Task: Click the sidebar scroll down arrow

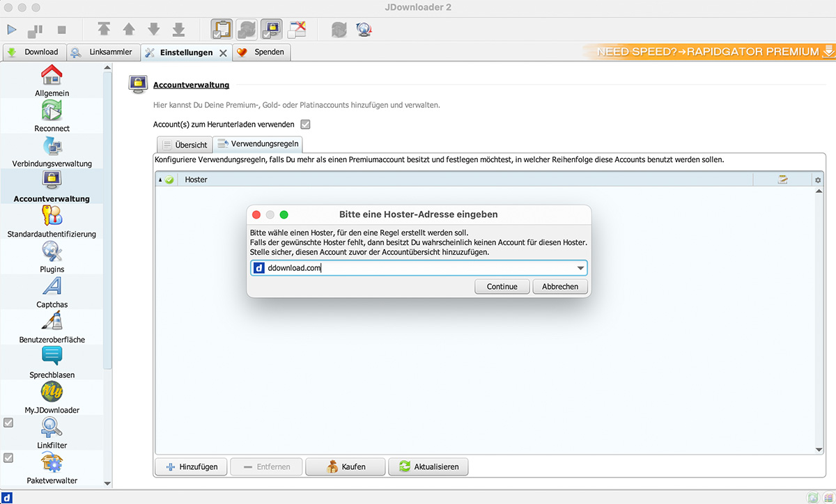Action: (x=107, y=482)
